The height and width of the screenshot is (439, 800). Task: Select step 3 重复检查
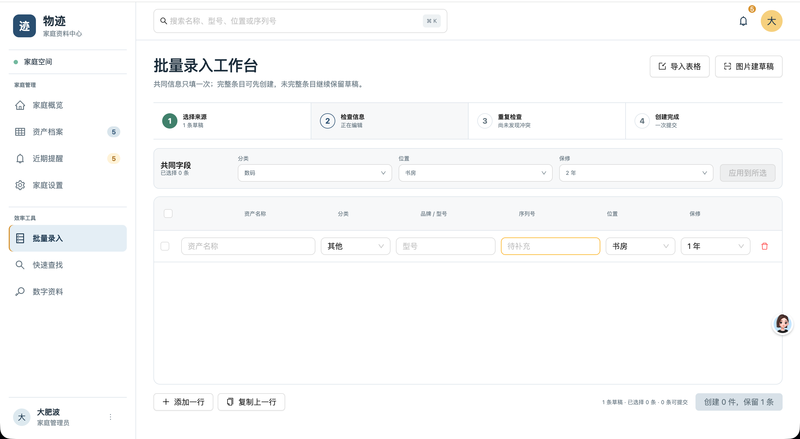(x=546, y=121)
